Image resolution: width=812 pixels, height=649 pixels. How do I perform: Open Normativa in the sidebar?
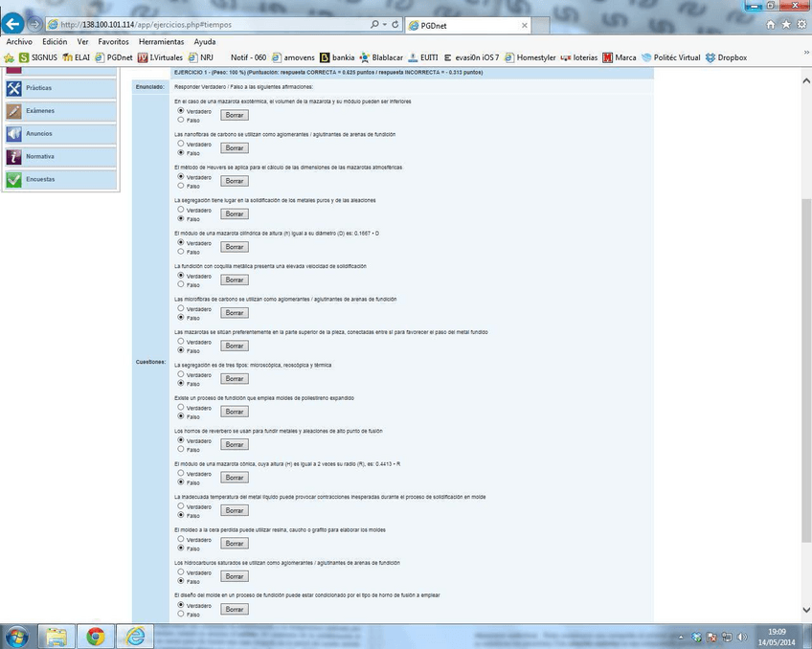click(x=61, y=156)
